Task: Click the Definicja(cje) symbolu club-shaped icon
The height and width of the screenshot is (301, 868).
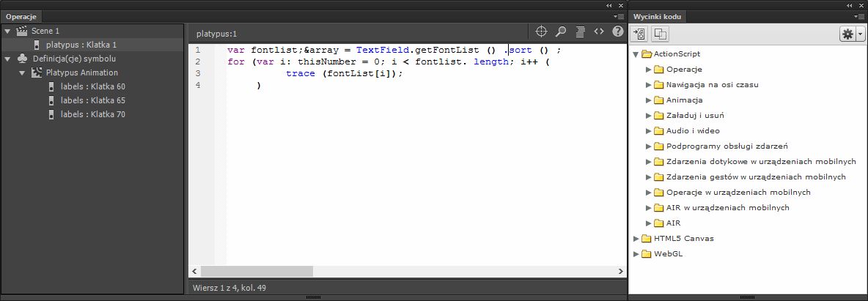Action: pyautogui.click(x=22, y=59)
